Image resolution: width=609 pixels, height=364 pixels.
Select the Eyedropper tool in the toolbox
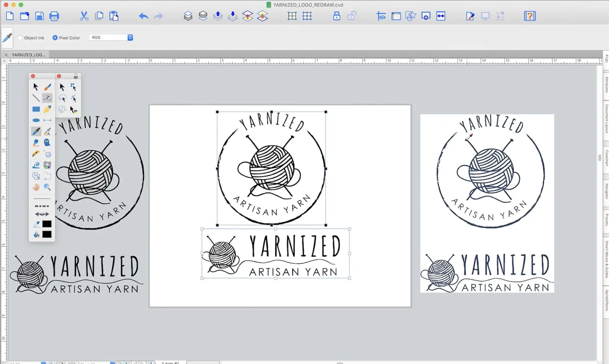click(x=36, y=131)
